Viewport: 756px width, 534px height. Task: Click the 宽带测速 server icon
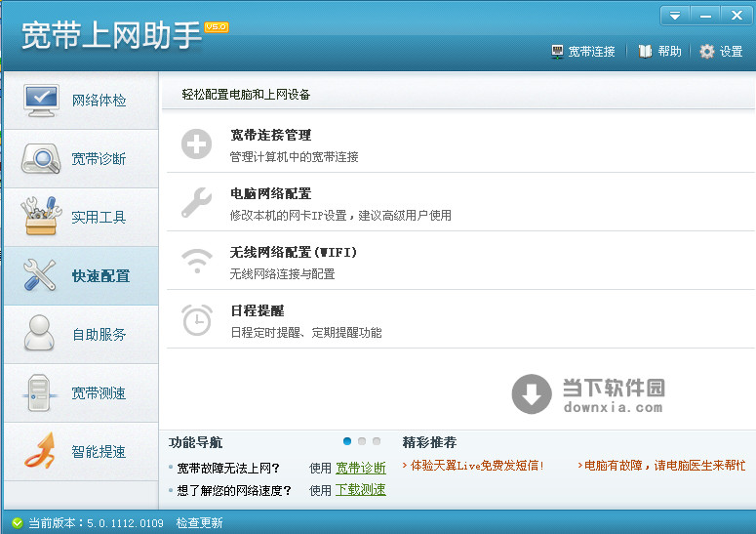[x=39, y=392]
